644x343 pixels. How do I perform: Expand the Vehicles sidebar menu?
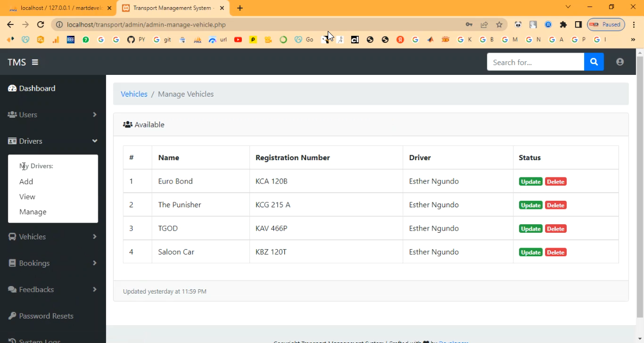[52, 237]
